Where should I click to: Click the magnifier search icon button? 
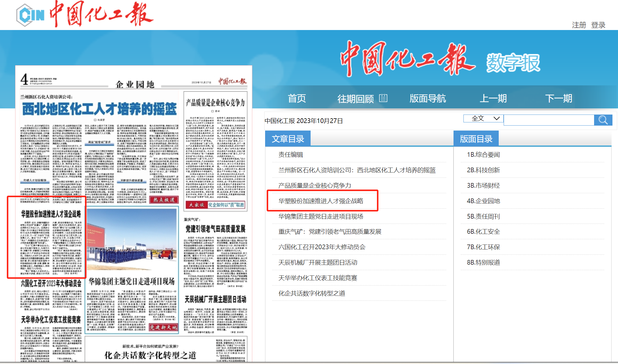[x=603, y=120]
